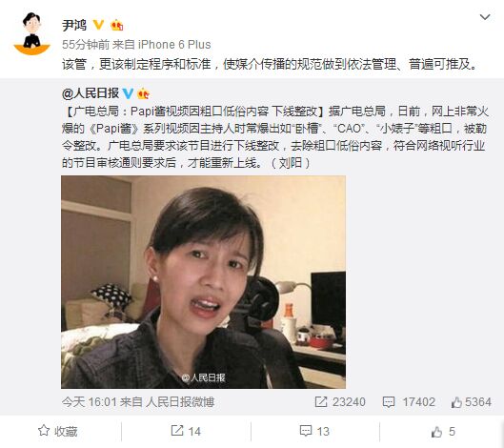Click the membership crown badge beside 尹鸿
Screen dimensions: 504x448
[x=116, y=25]
